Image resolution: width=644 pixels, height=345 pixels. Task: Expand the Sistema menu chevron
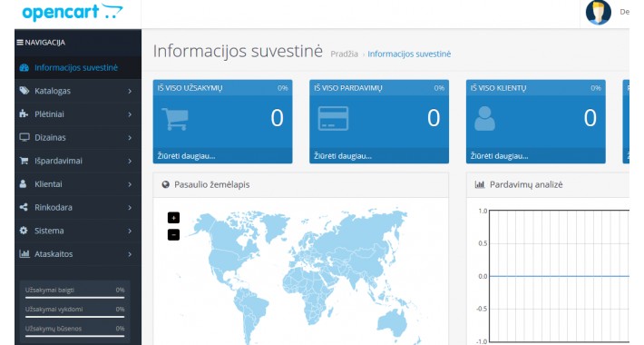[x=130, y=232]
